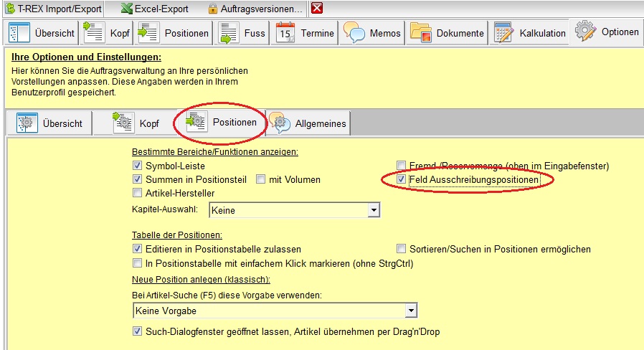Open the T-REX Import/Export tool

point(53,9)
